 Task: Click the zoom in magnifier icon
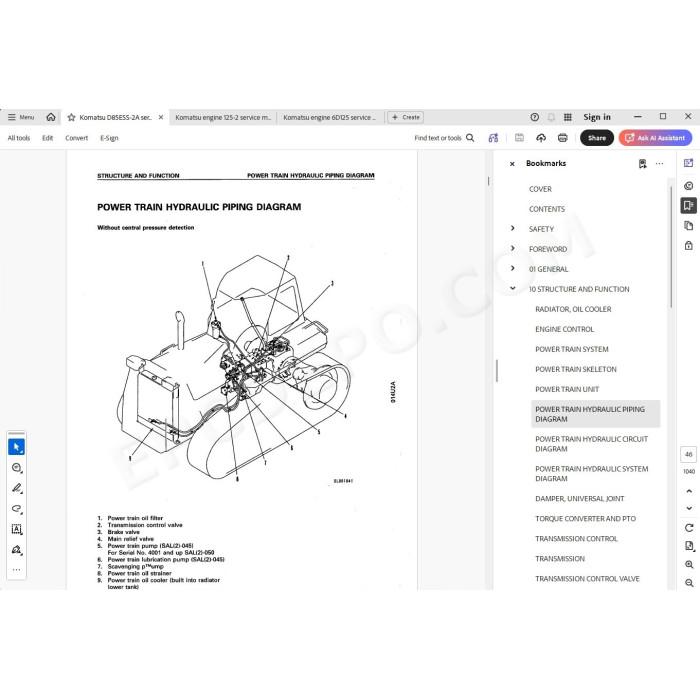[x=689, y=564]
